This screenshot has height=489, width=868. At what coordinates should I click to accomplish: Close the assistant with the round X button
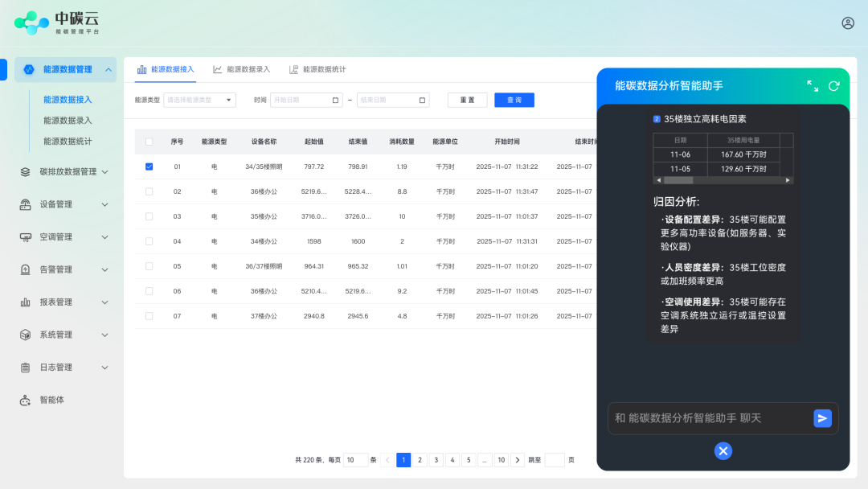click(x=723, y=451)
